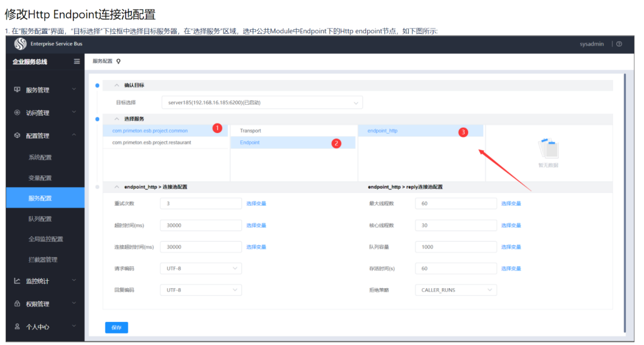This screenshot has height=345, width=644.
Task: Collapse the 选择服务 section
Action: (117, 119)
